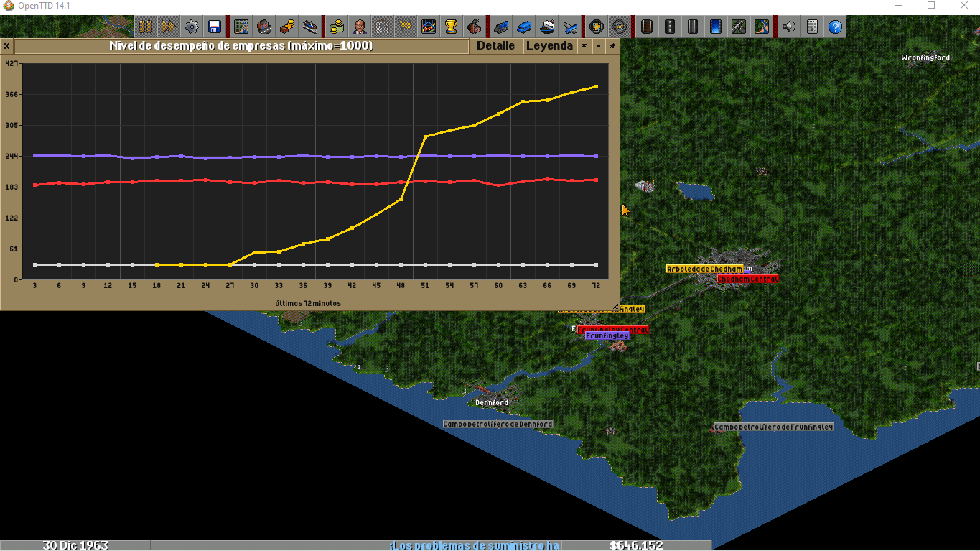Screen dimensions: 980x551
Task: Click Campo petrolífero de Dennford sign
Action: tap(498, 424)
